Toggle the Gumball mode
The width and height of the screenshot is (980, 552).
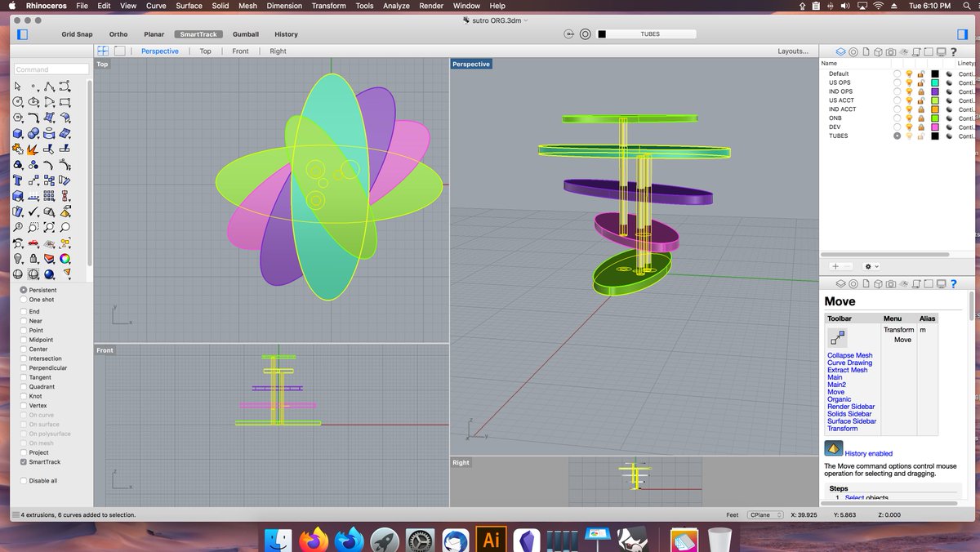[245, 34]
